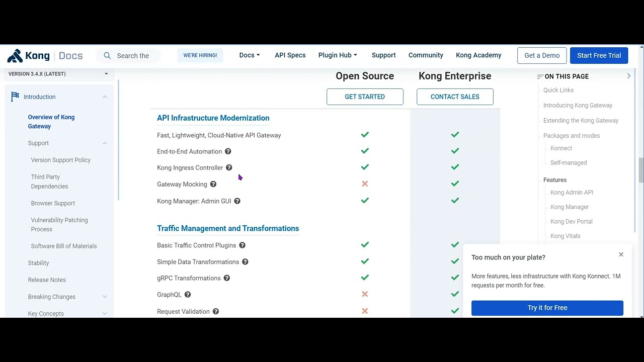Expand the Breaking Changes section
This screenshot has height=362, width=644.
(x=105, y=297)
